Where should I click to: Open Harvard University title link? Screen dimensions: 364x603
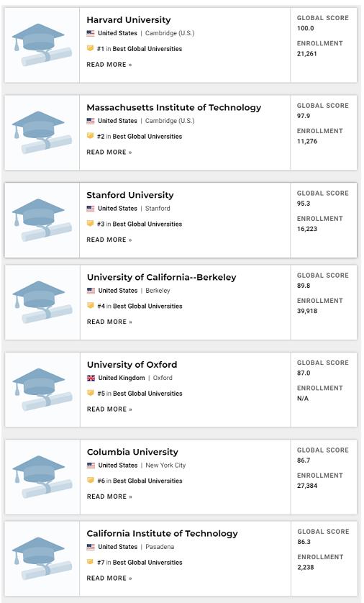pyautogui.click(x=128, y=20)
